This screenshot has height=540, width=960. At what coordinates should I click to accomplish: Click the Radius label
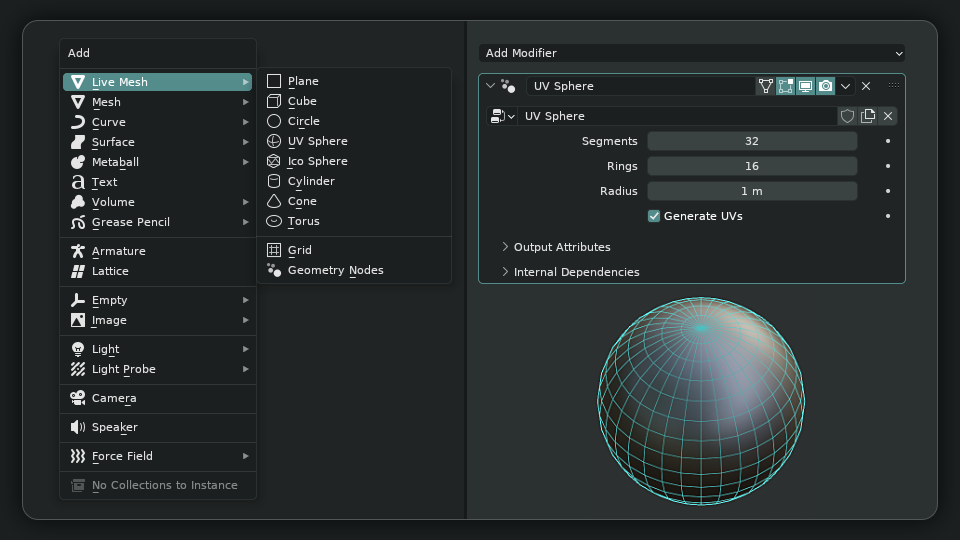pyautogui.click(x=618, y=191)
